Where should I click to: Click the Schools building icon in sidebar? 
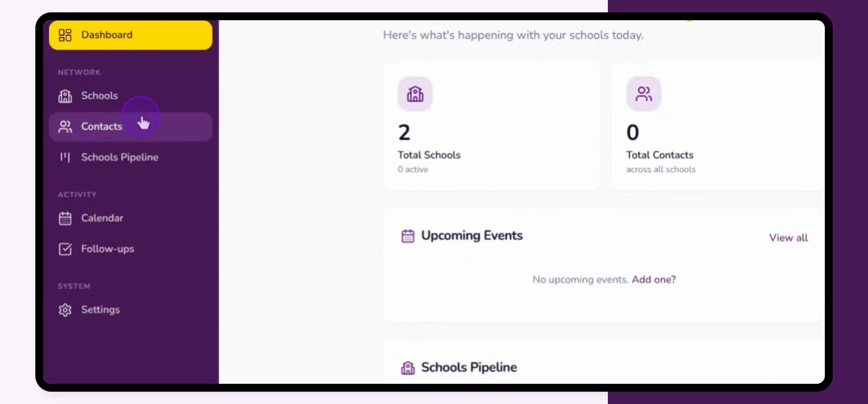tap(66, 96)
